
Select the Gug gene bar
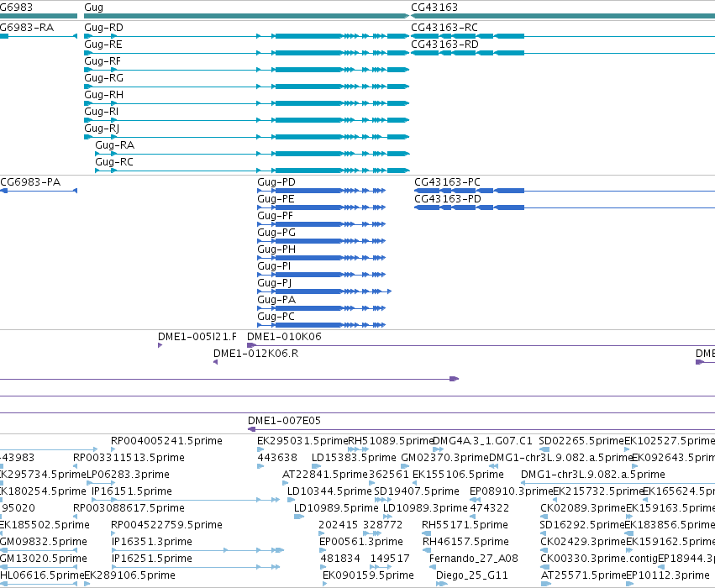click(247, 16)
